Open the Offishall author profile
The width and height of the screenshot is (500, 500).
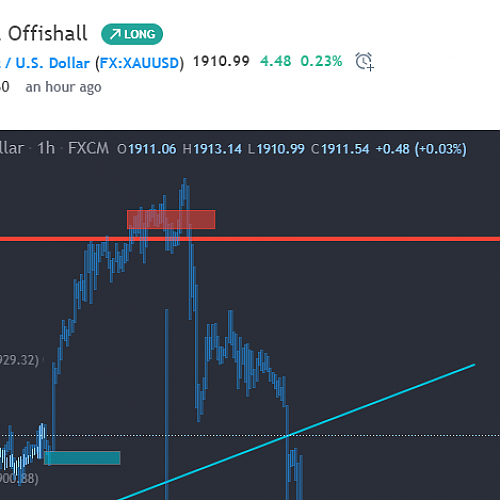tap(47, 33)
